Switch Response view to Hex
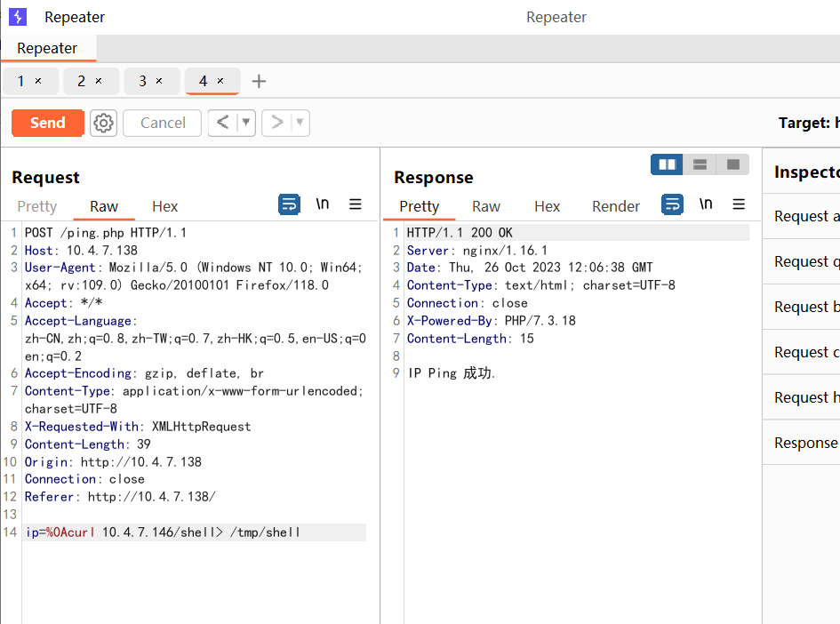 coord(547,206)
